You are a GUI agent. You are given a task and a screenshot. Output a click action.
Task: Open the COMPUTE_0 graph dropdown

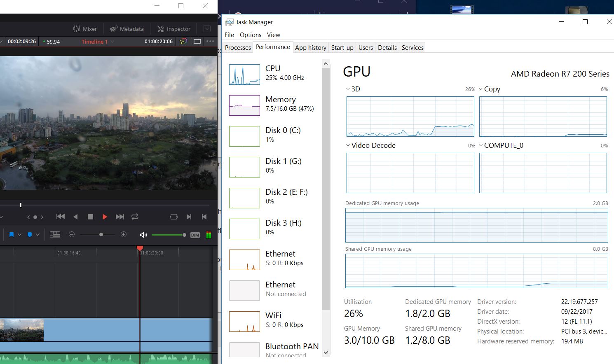[481, 145]
